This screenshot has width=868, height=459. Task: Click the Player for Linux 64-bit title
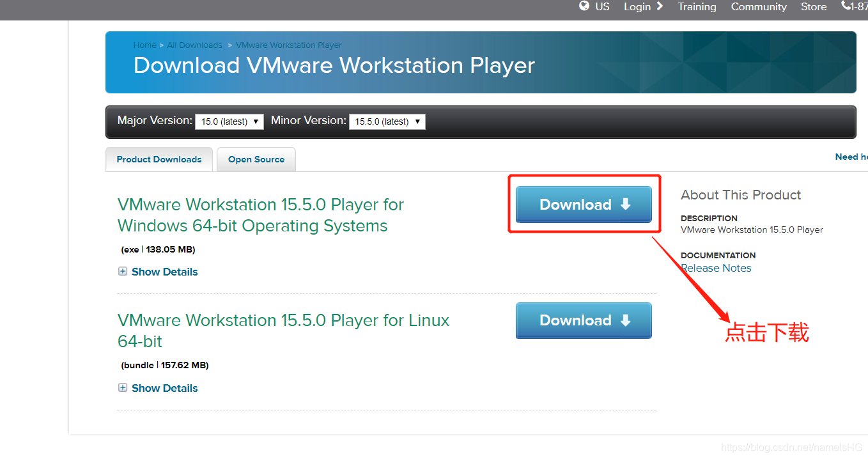(283, 331)
